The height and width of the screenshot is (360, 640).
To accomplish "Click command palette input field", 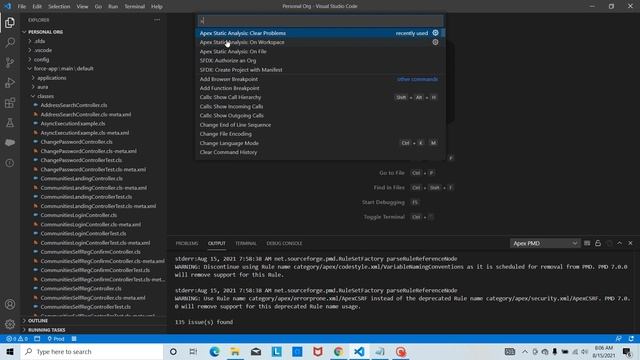I will 320,20.
